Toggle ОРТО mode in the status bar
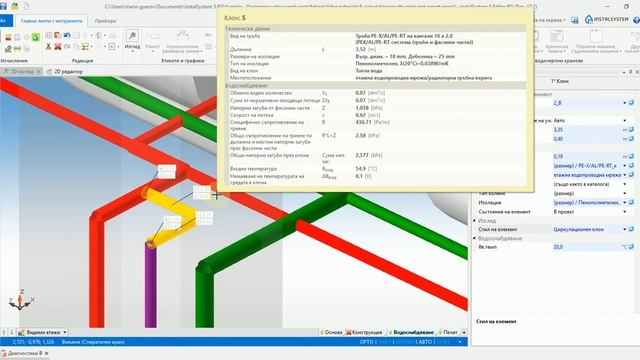This screenshot has height=360, width=640. (366, 342)
